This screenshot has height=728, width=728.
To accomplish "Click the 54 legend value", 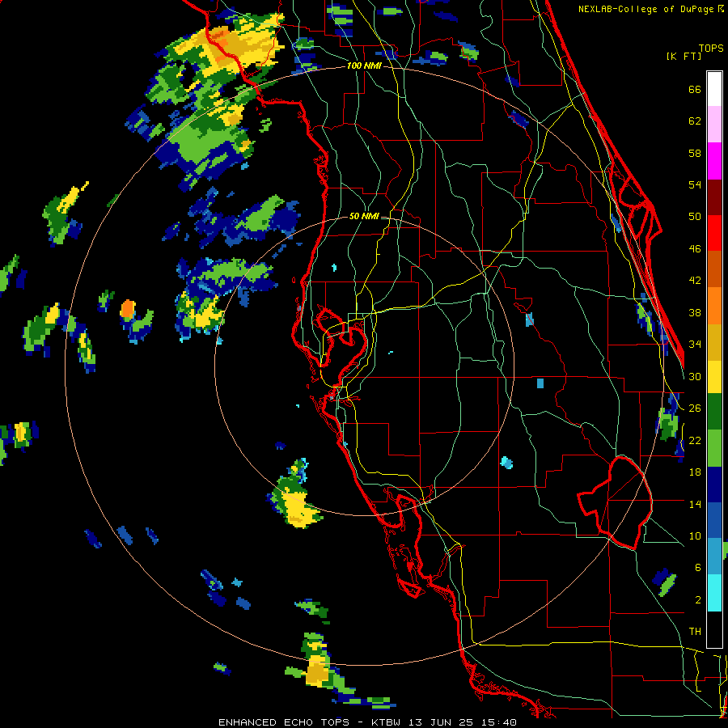I will click(x=695, y=184).
